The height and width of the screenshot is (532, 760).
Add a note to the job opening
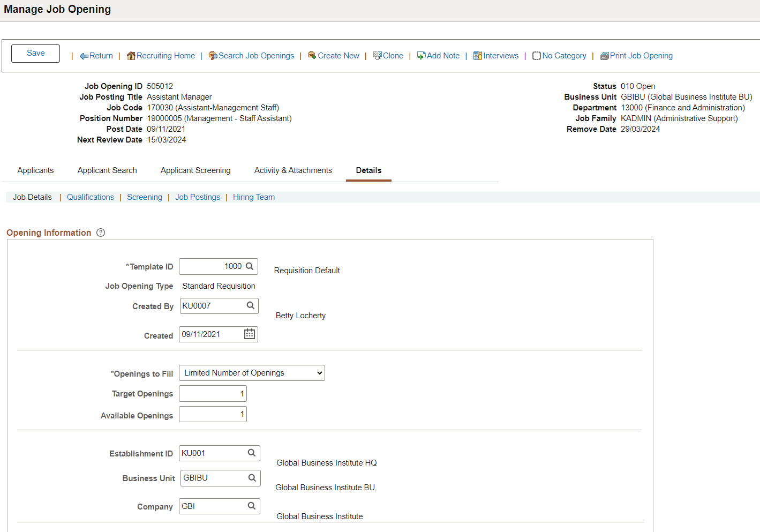tap(442, 55)
